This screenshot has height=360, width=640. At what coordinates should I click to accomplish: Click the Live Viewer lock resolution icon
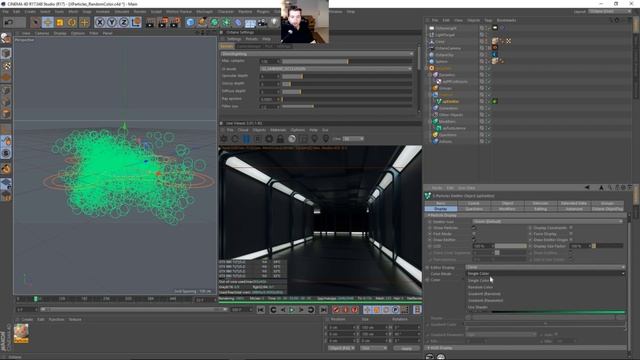click(x=280, y=139)
